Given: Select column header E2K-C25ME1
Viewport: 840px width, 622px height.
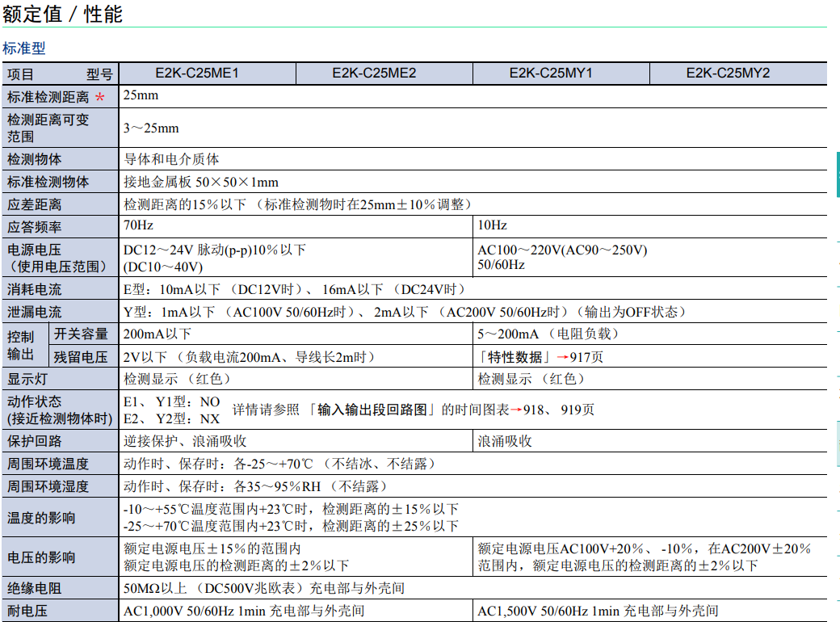Looking at the screenshot, I should coord(197,74).
